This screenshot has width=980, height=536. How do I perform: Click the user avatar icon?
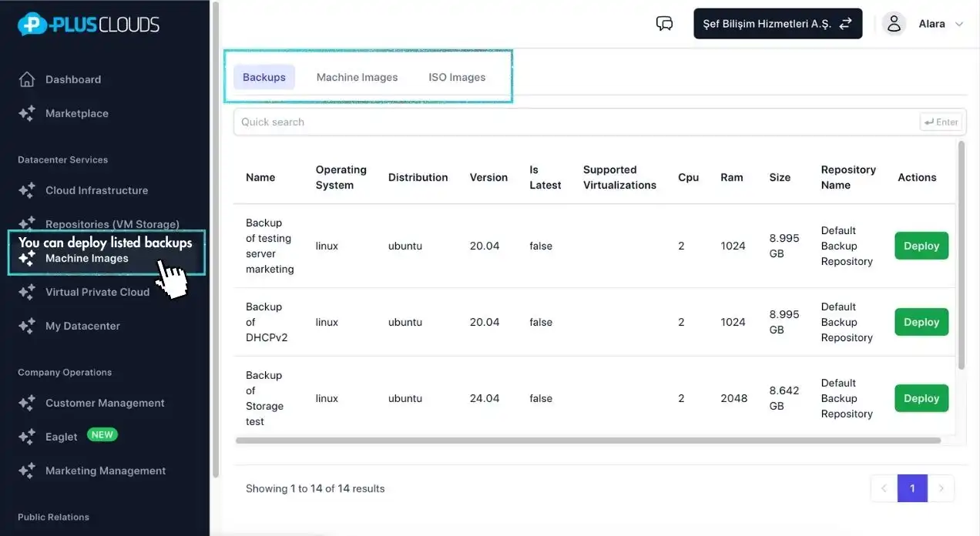pyautogui.click(x=894, y=24)
